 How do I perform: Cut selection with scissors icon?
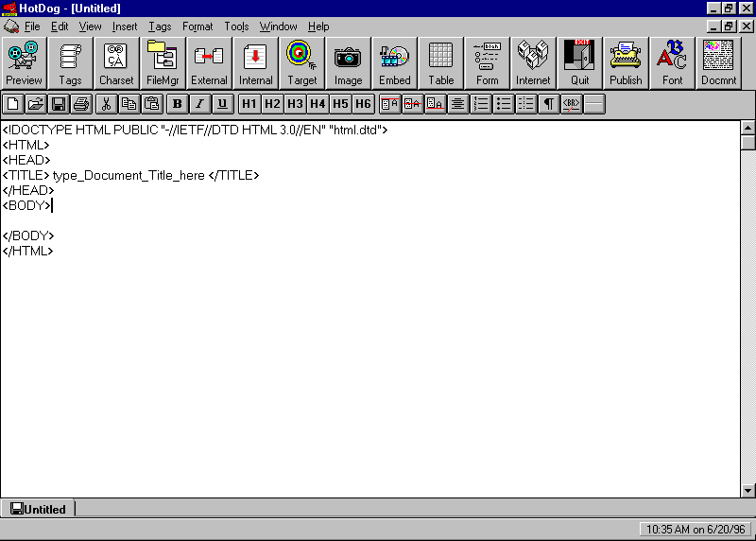click(x=106, y=104)
